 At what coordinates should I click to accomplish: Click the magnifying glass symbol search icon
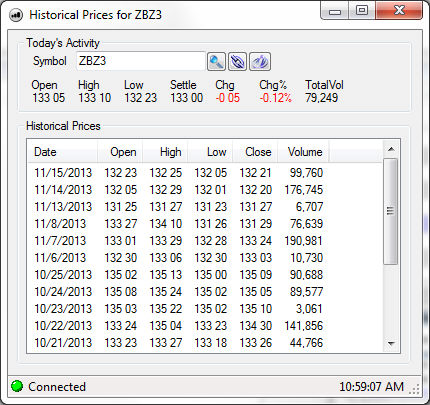click(x=216, y=61)
